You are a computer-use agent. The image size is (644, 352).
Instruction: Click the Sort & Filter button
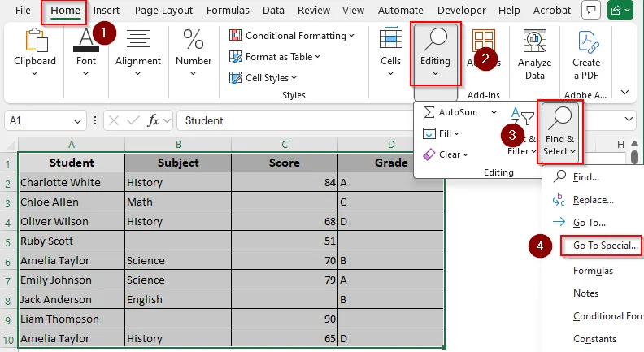tap(522, 132)
